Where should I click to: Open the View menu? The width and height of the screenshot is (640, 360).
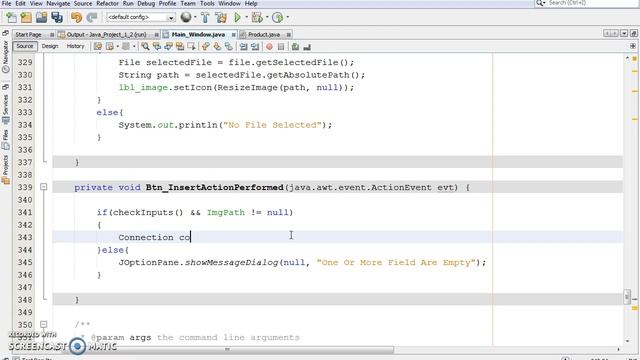point(36,3)
